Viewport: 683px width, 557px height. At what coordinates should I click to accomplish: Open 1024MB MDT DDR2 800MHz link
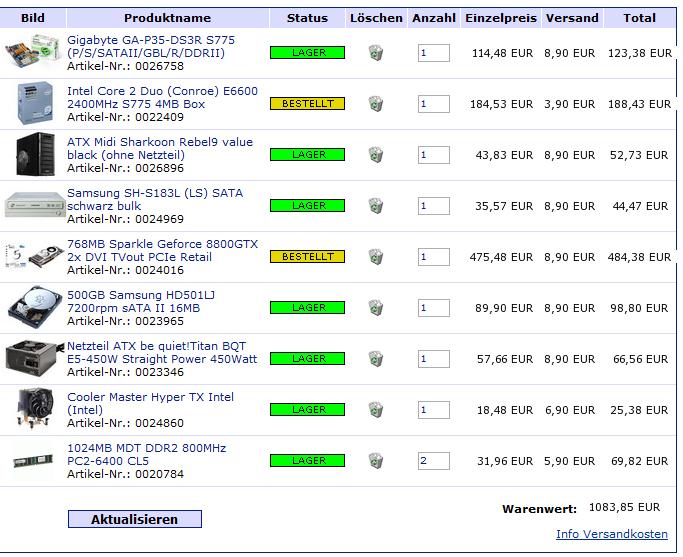[x=147, y=454]
